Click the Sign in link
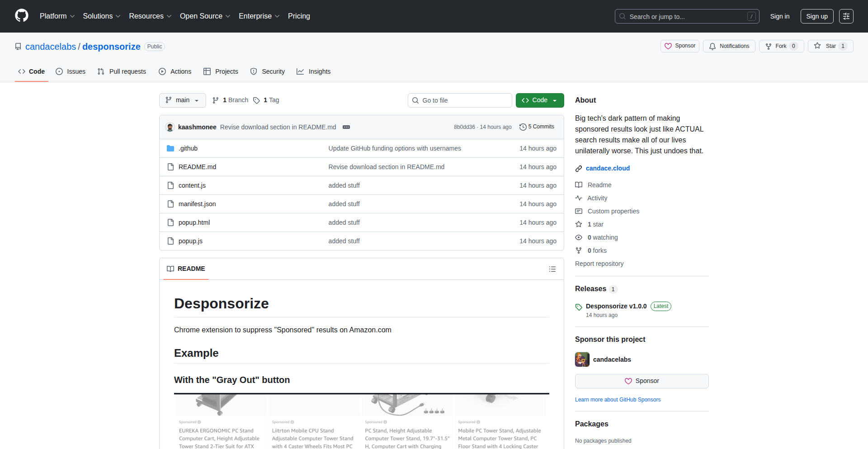Viewport: 868px width, 449px height. [x=780, y=16]
